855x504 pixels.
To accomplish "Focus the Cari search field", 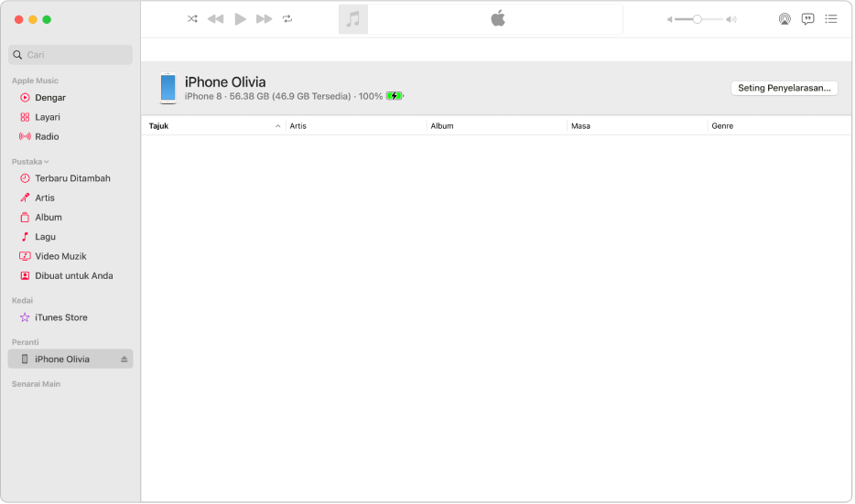I will tap(70, 55).
